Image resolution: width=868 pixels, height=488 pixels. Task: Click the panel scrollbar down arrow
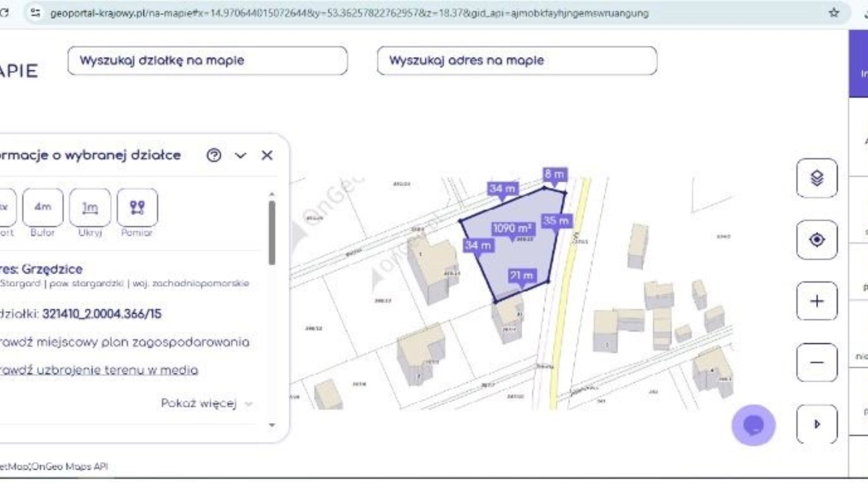point(272,425)
